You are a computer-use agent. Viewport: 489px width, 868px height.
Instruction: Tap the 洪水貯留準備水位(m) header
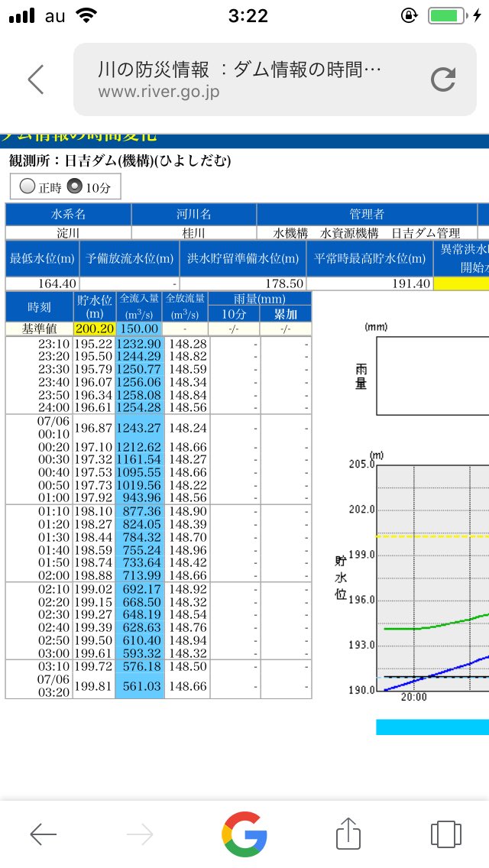[242, 258]
